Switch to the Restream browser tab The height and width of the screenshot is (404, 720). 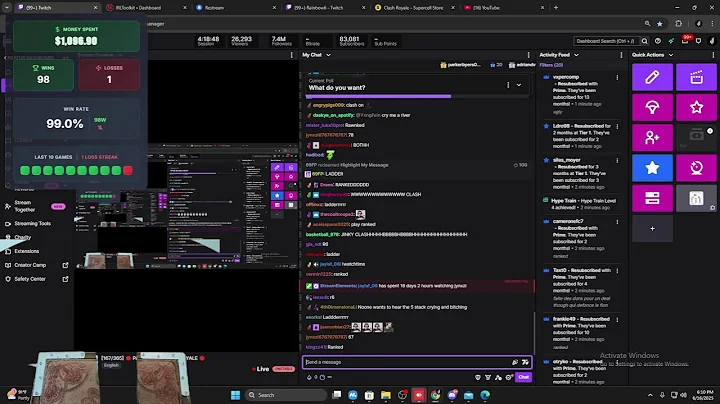coord(235,7)
